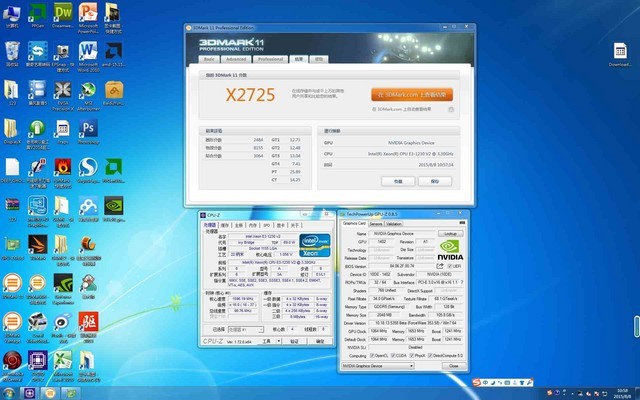Open the Recycle Bin desktop icon
Viewport: 640px width, 400px height.
(x=12, y=54)
